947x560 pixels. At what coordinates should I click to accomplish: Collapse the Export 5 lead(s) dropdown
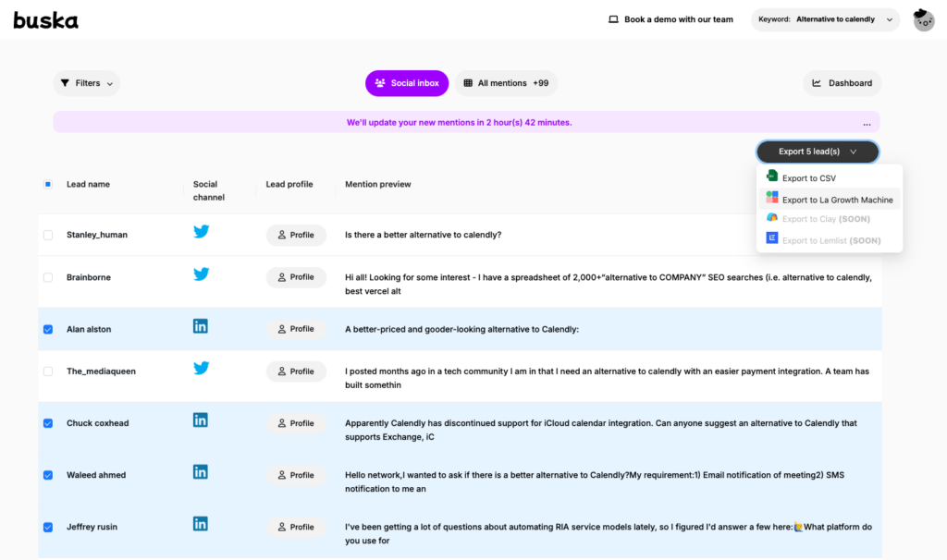click(818, 152)
